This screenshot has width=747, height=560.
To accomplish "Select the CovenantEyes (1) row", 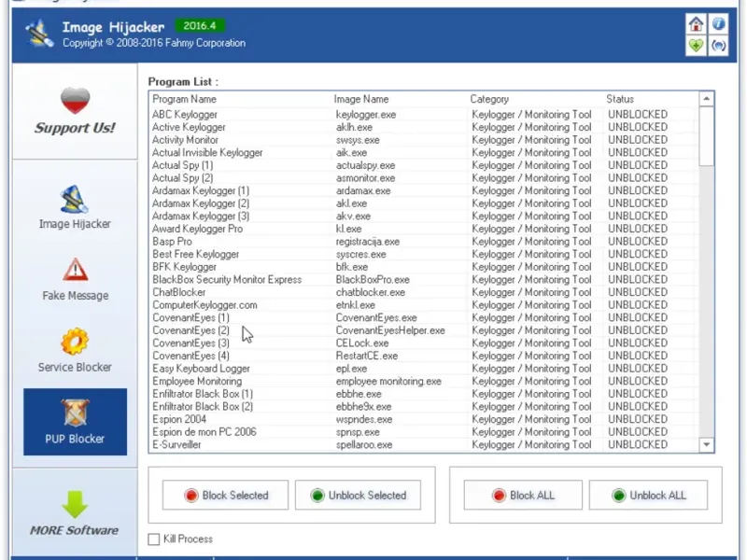I will (423, 317).
